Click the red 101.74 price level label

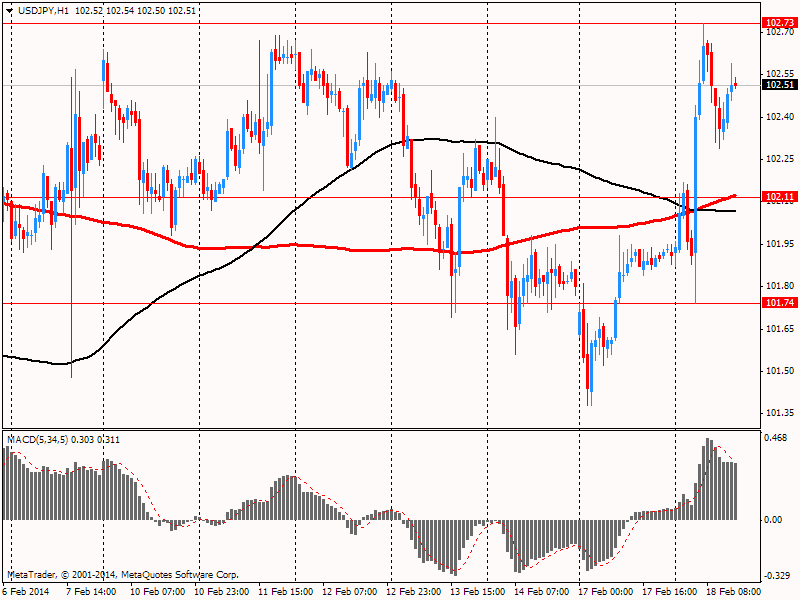coord(780,303)
